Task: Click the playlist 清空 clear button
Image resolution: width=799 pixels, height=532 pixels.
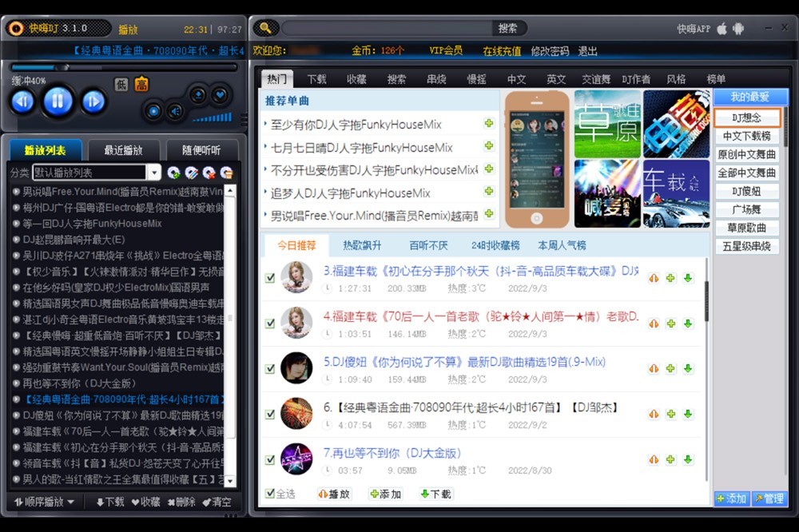Action: (x=217, y=502)
